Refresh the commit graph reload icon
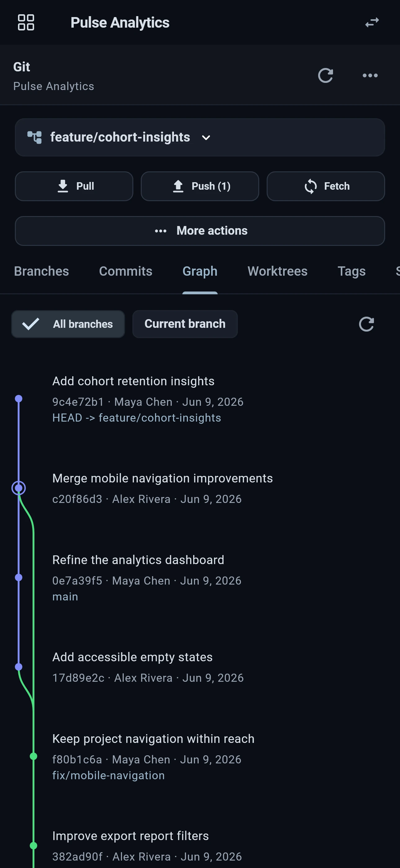This screenshot has width=400, height=868. click(366, 324)
